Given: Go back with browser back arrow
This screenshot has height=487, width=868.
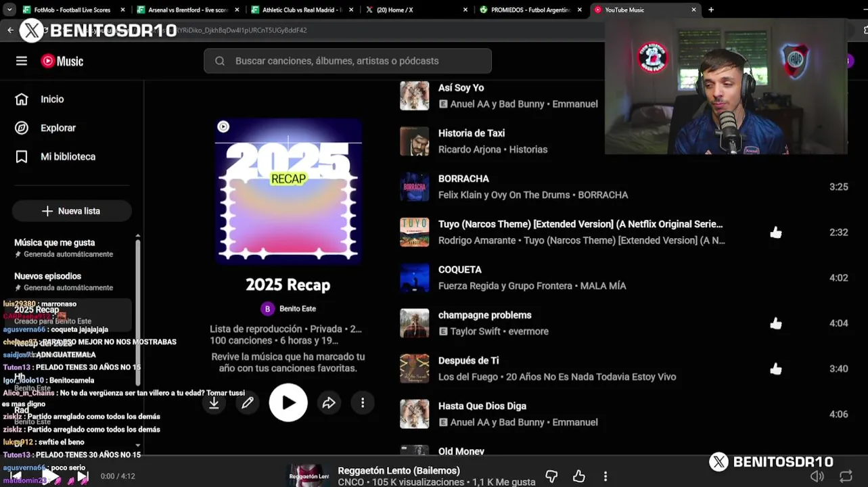Looking at the screenshot, I should (10, 30).
